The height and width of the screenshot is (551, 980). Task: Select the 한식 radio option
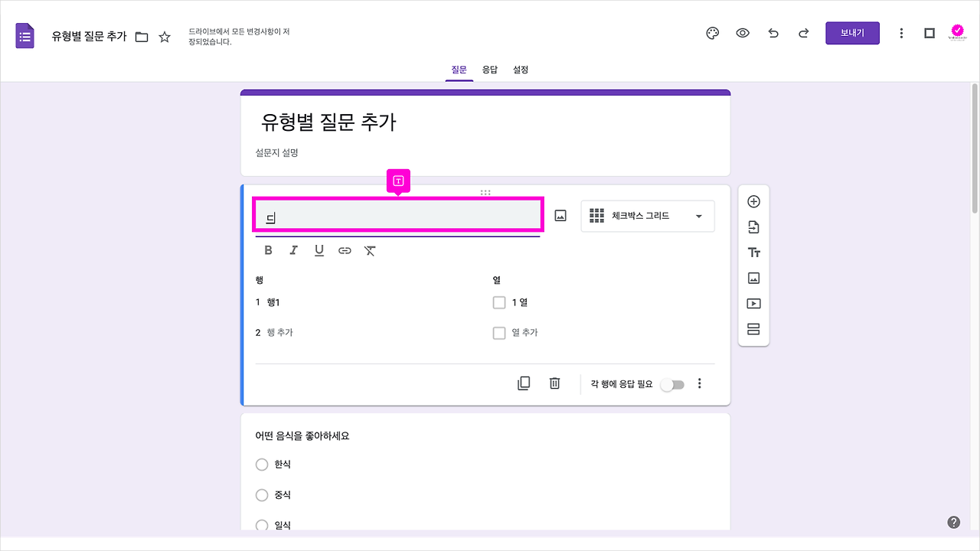[261, 465]
